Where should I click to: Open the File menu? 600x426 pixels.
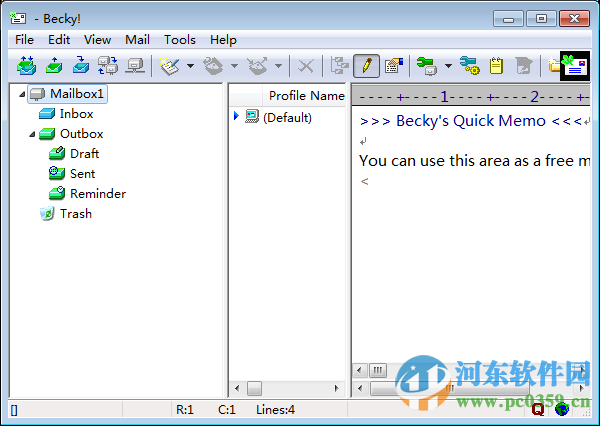(x=24, y=40)
